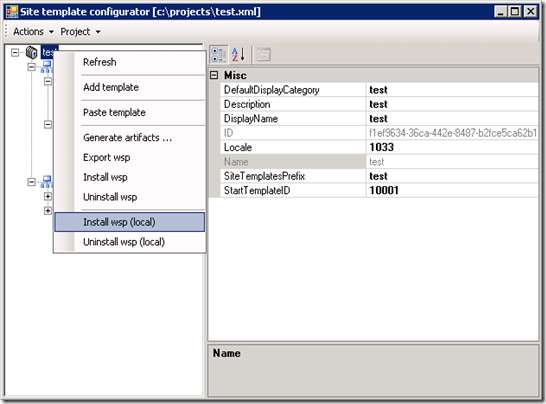546x404 pixels.
Task: Select the StartTemplateID property label
Action: pyautogui.click(x=293, y=191)
